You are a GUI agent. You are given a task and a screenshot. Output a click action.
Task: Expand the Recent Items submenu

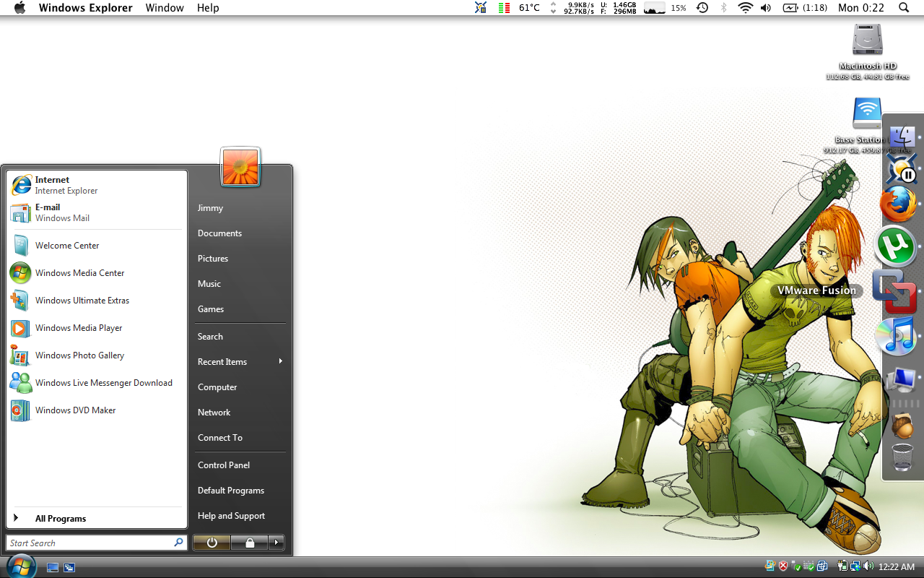pos(240,362)
